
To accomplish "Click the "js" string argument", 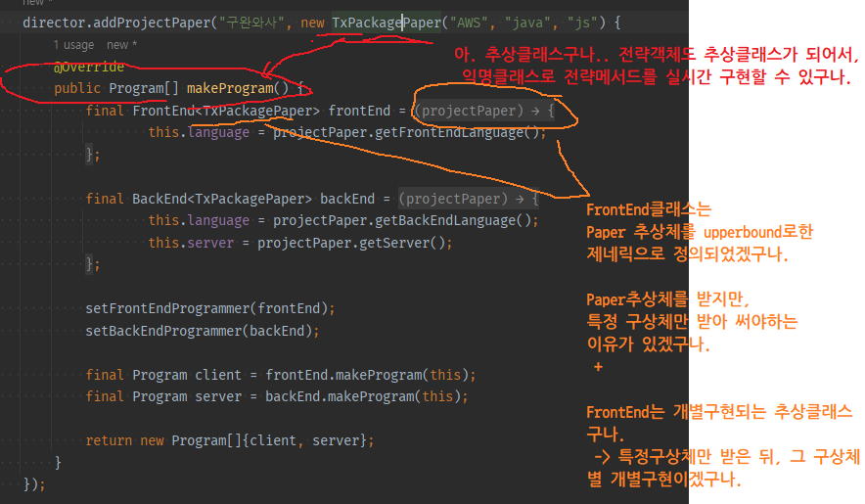I will [582, 23].
